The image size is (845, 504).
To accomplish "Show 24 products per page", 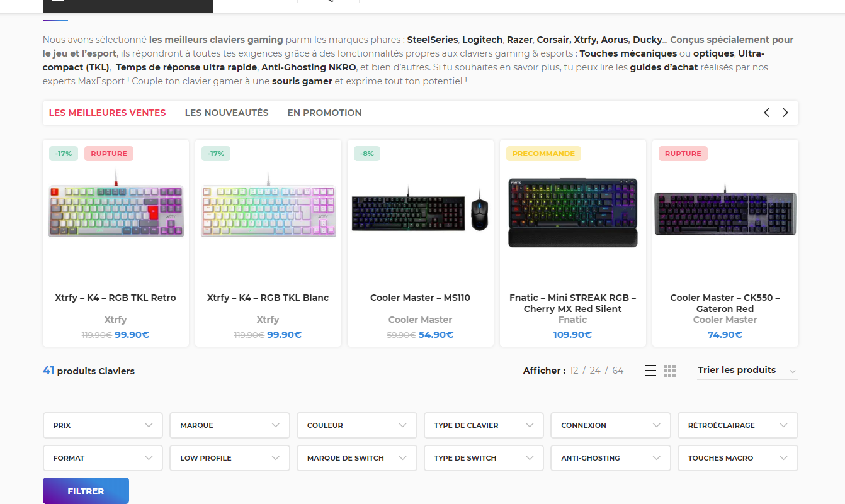I will coord(595,371).
